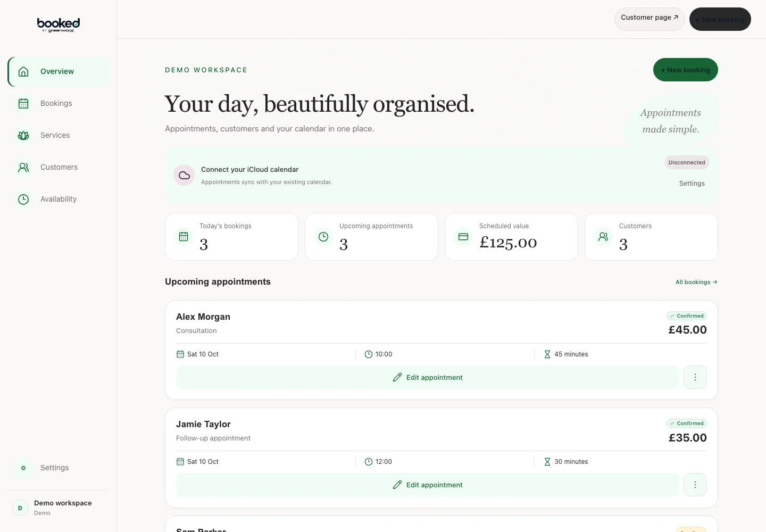The height and width of the screenshot is (532, 766).
Task: Click the Confirmed badge on Alex Morgan
Action: 687,316
